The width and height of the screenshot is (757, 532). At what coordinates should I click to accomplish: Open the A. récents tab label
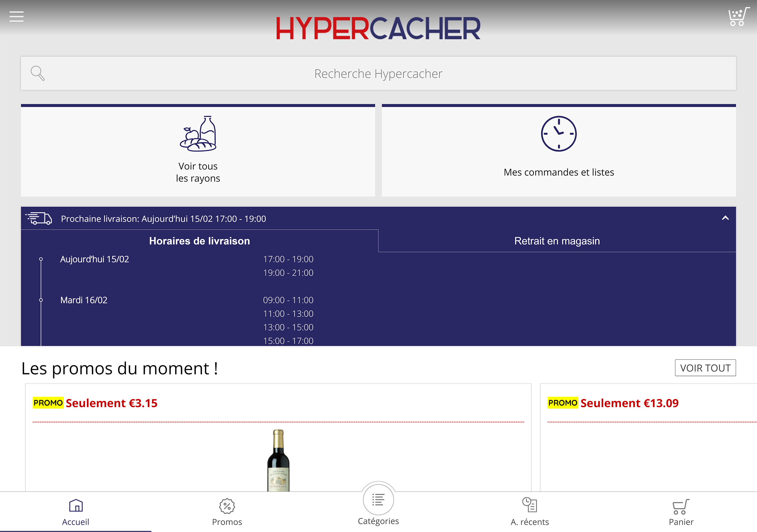click(x=530, y=522)
